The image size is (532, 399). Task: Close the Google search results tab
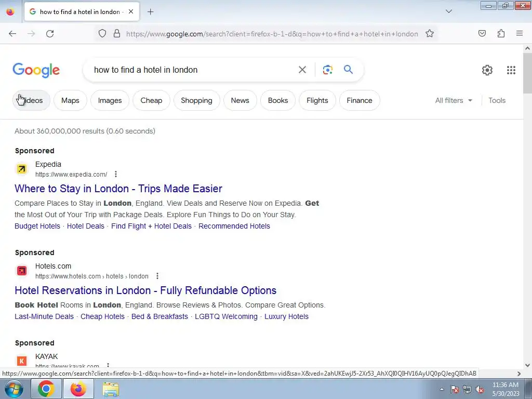coord(131,11)
